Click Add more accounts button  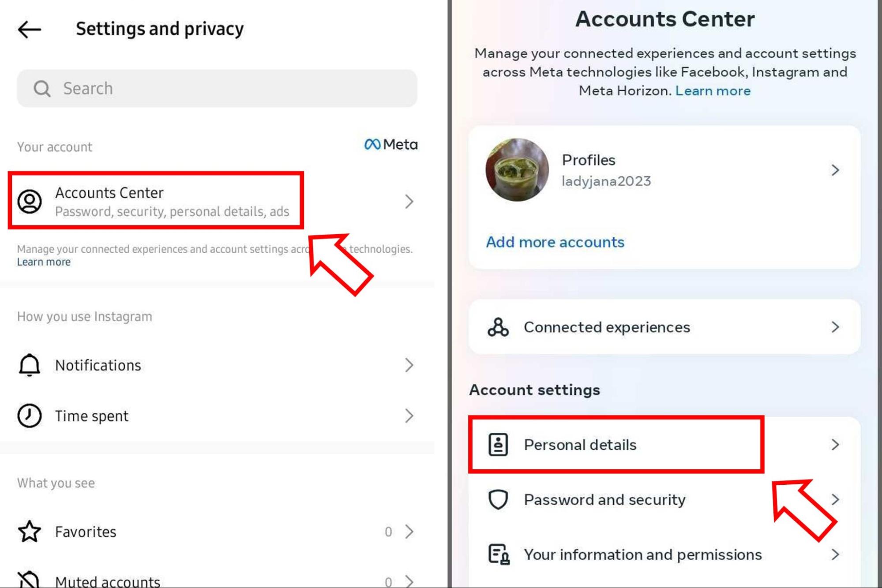[555, 242]
